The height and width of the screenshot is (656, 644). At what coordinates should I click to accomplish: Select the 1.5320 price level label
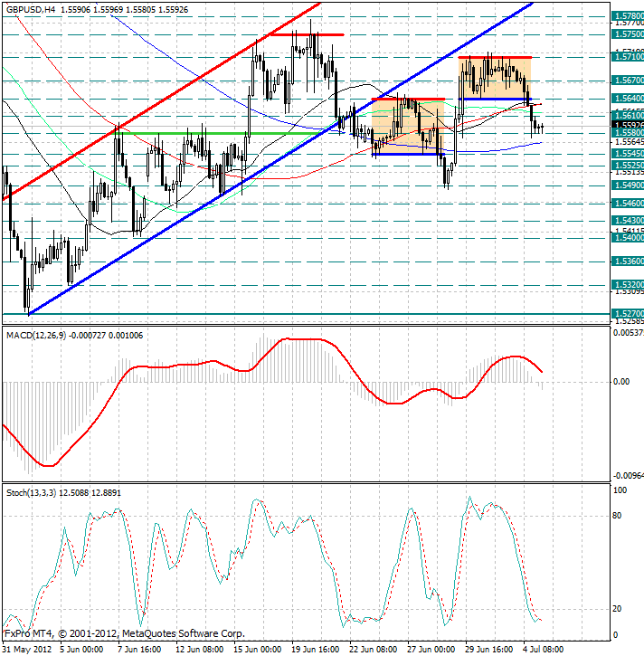(628, 284)
